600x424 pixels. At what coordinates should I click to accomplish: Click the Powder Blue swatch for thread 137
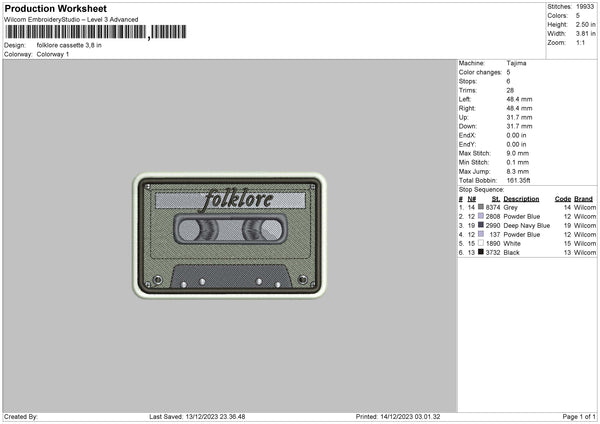click(x=481, y=234)
